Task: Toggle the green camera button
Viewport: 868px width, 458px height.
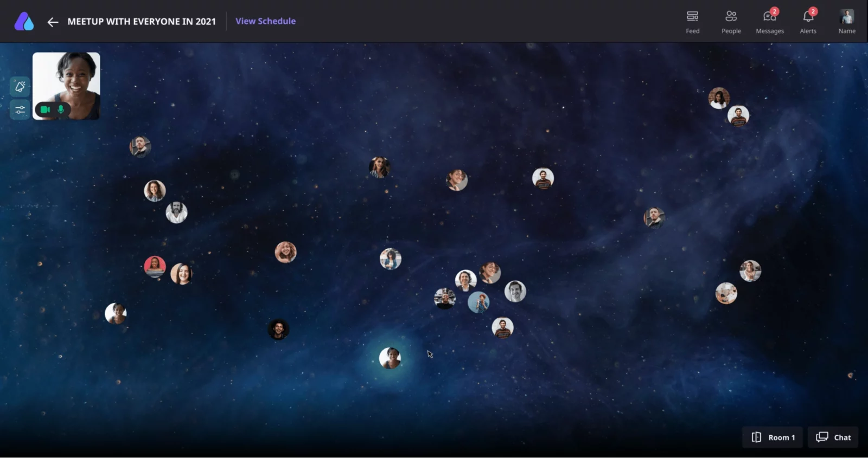Action: point(45,109)
